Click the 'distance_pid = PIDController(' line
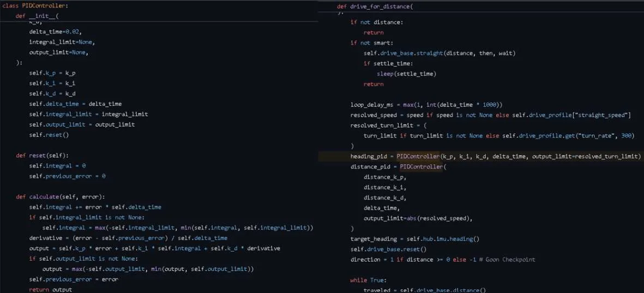The height and width of the screenshot is (293, 644). [x=398, y=166]
